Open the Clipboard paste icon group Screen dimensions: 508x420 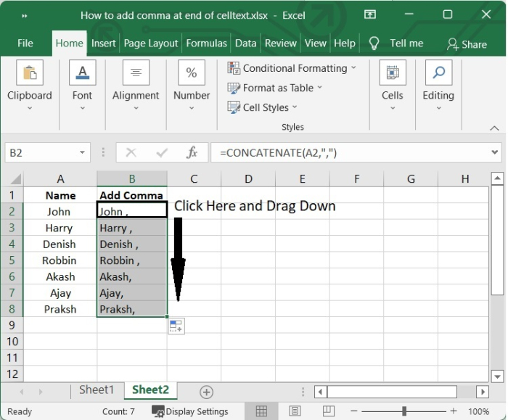pos(30,73)
